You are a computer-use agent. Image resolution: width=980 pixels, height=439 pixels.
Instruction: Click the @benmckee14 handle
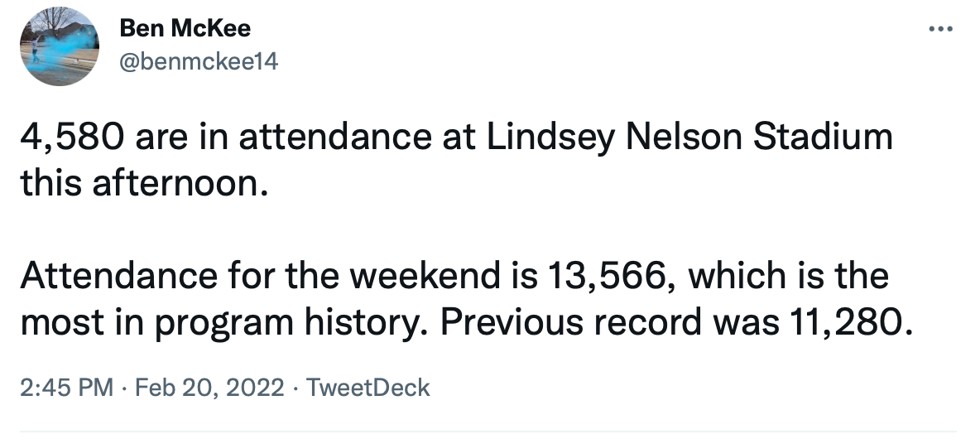coord(199,60)
